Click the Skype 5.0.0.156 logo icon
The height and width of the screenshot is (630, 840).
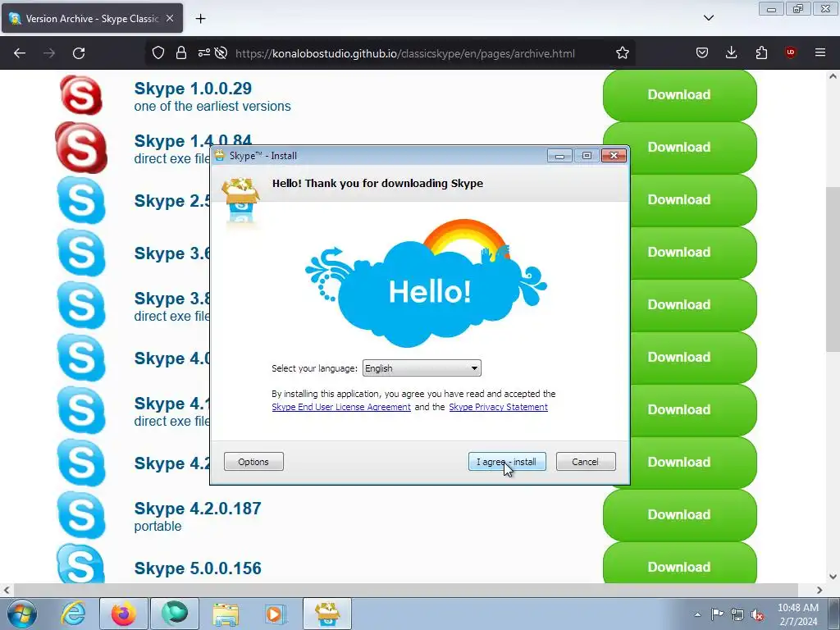[x=81, y=564]
